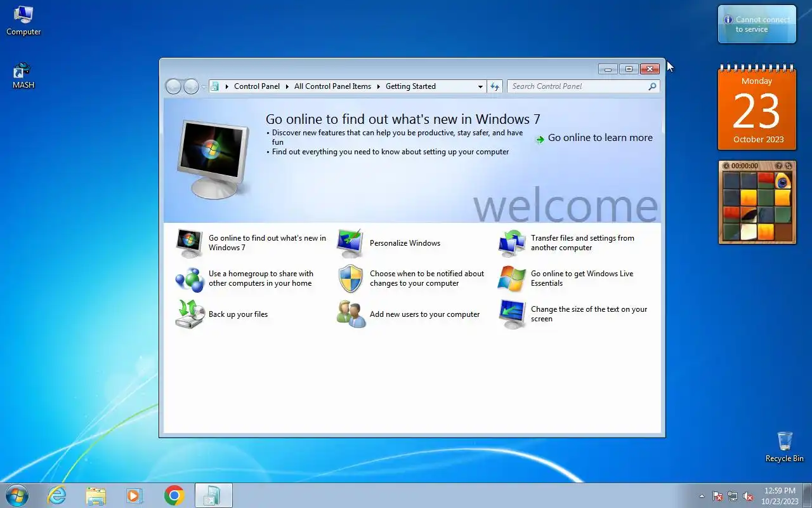Viewport: 812px width, 508px height.
Task: Click the address bar Control Panel icon
Action: point(215,86)
